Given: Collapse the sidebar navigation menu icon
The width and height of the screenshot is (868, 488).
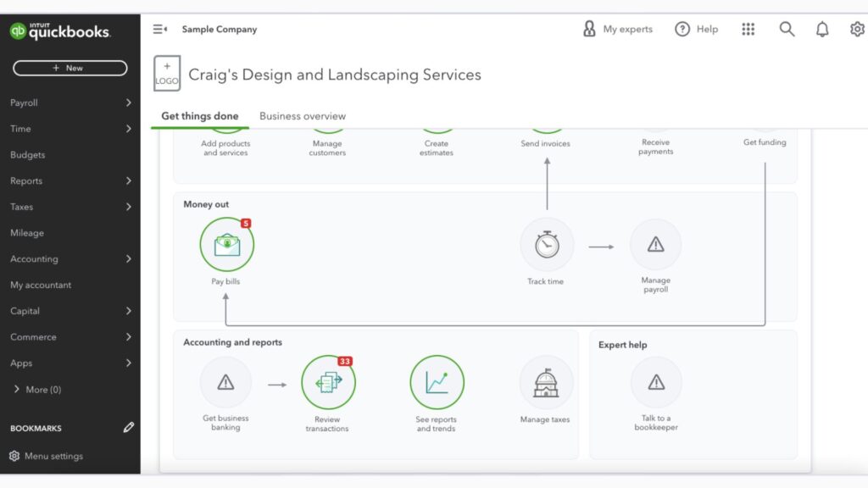Looking at the screenshot, I should pos(160,30).
